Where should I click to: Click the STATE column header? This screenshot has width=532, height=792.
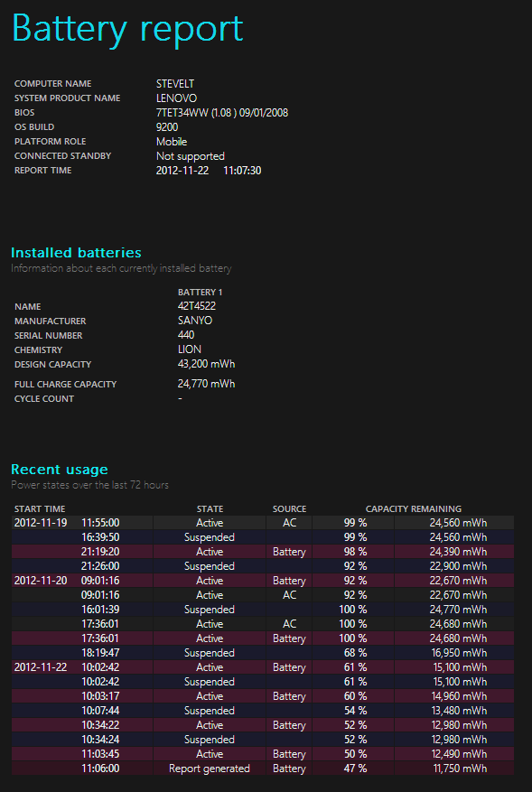[x=210, y=509]
